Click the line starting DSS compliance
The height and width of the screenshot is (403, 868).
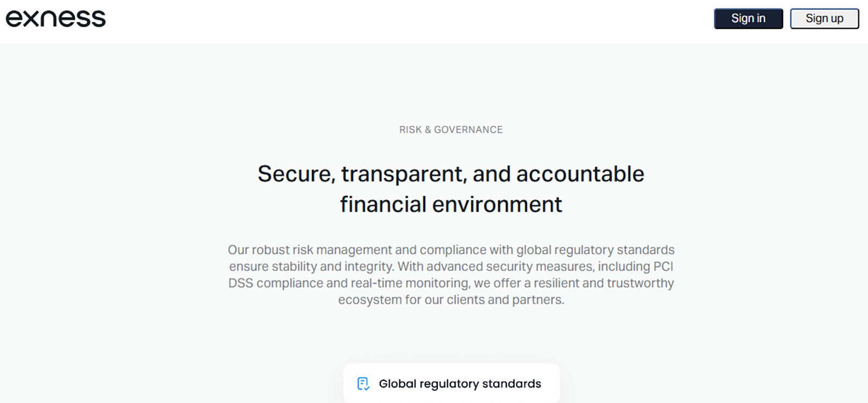[x=451, y=284]
